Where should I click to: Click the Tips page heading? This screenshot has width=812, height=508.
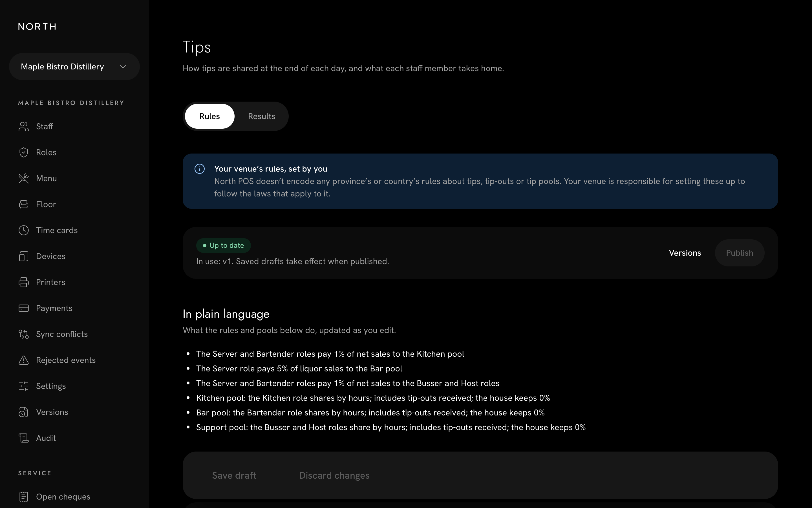point(197,47)
